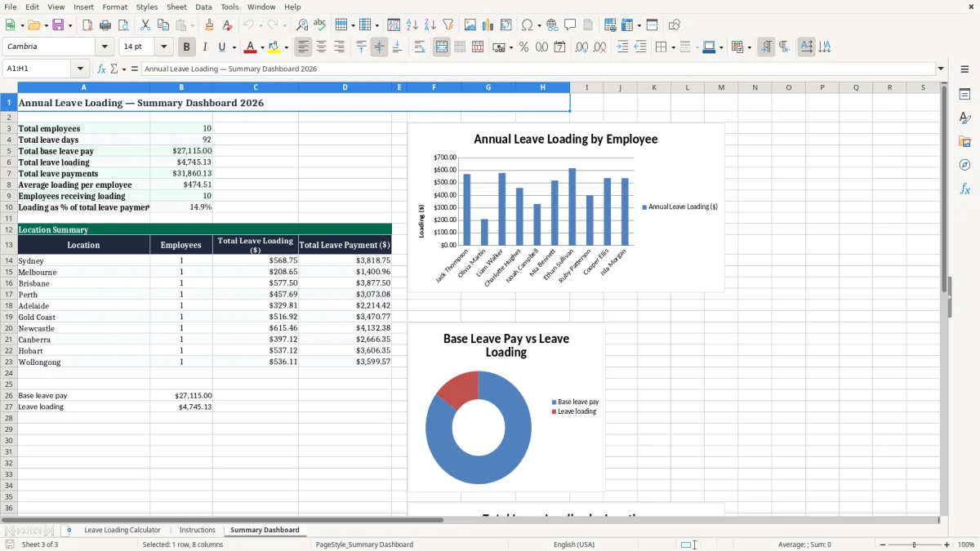The height and width of the screenshot is (551, 980).
Task: Adjust the status bar zoom slider
Action: [915, 544]
